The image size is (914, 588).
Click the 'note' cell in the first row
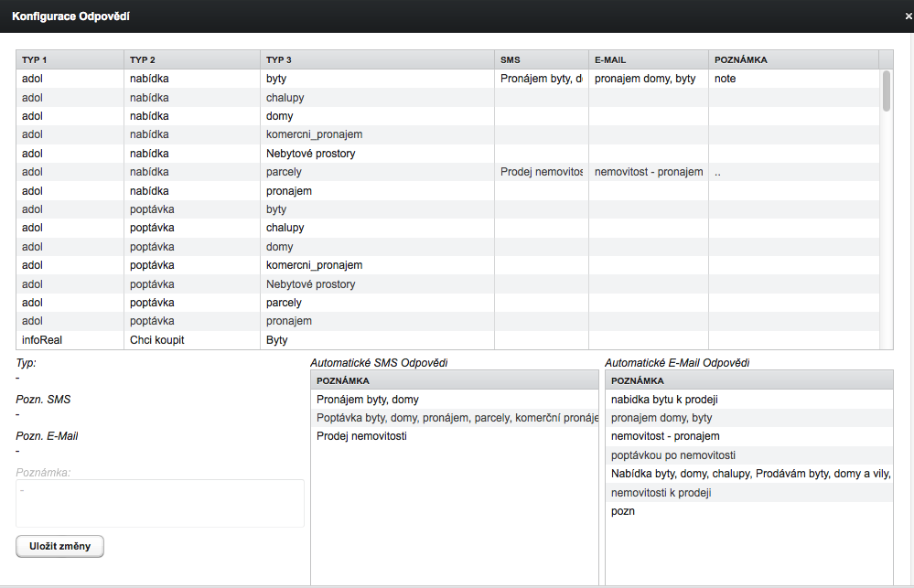click(x=793, y=79)
